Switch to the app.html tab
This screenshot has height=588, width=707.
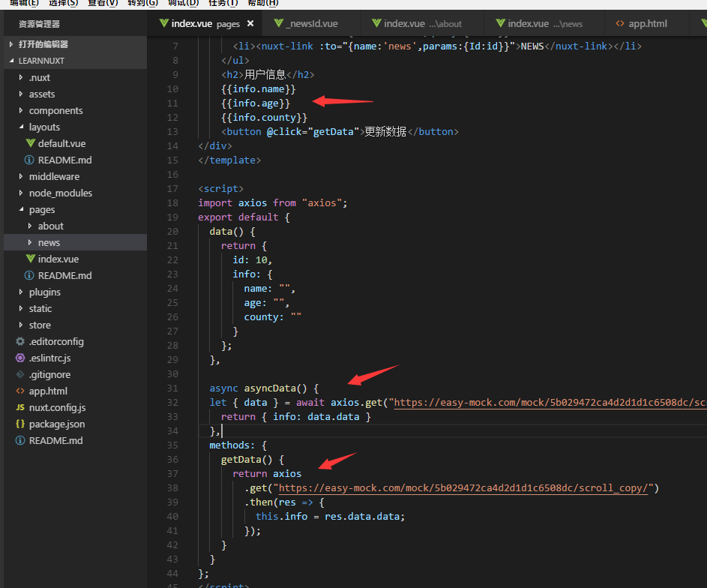point(647,23)
